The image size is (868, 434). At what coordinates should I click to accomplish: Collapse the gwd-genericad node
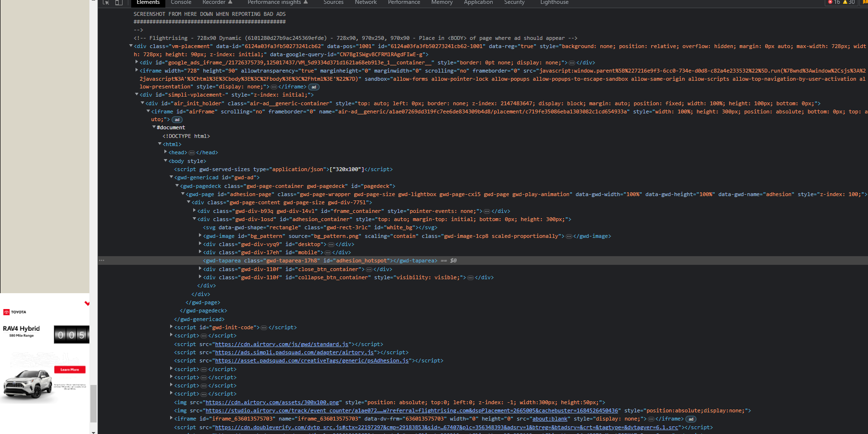point(171,177)
